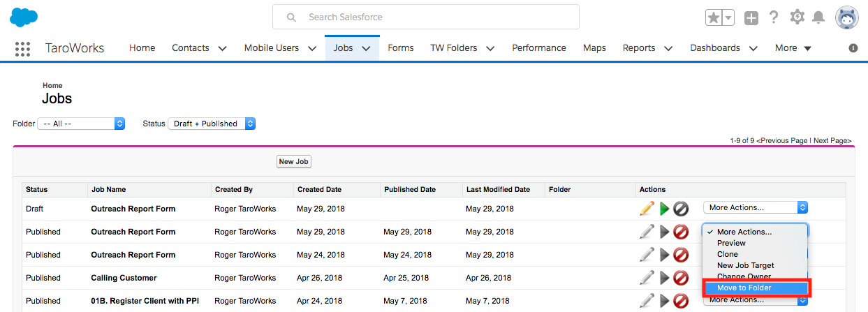Open the Status filter dropdown

(x=212, y=124)
